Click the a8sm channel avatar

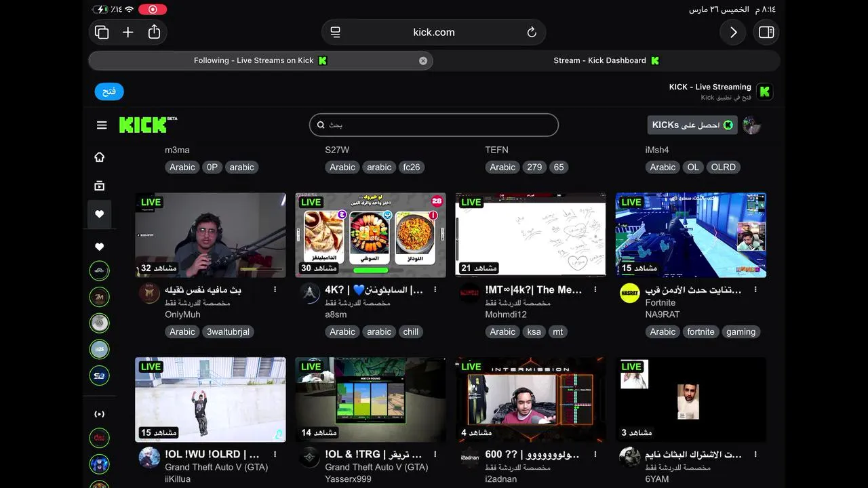tap(309, 293)
